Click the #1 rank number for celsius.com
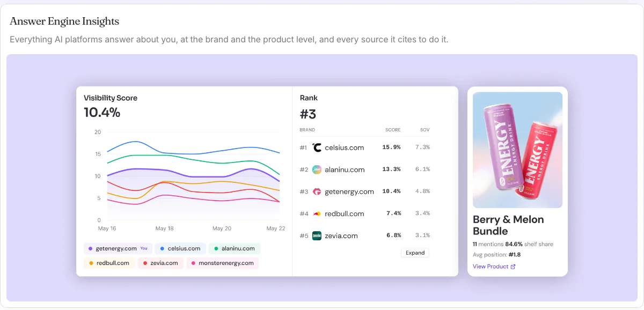Screen dimensions: 644x310 click(304, 147)
